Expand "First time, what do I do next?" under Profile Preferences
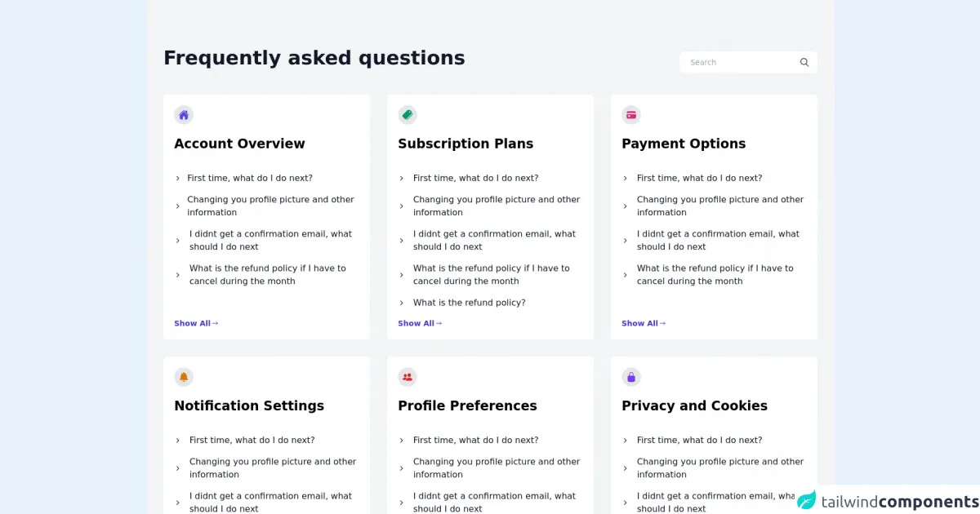This screenshot has width=980, height=514. point(475,440)
